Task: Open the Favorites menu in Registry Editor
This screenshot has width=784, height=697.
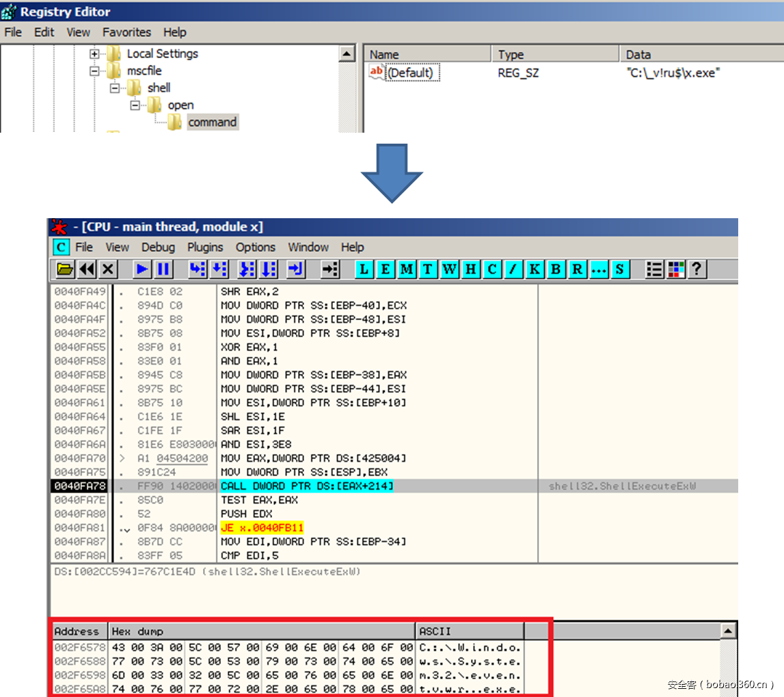Action: click(x=126, y=32)
